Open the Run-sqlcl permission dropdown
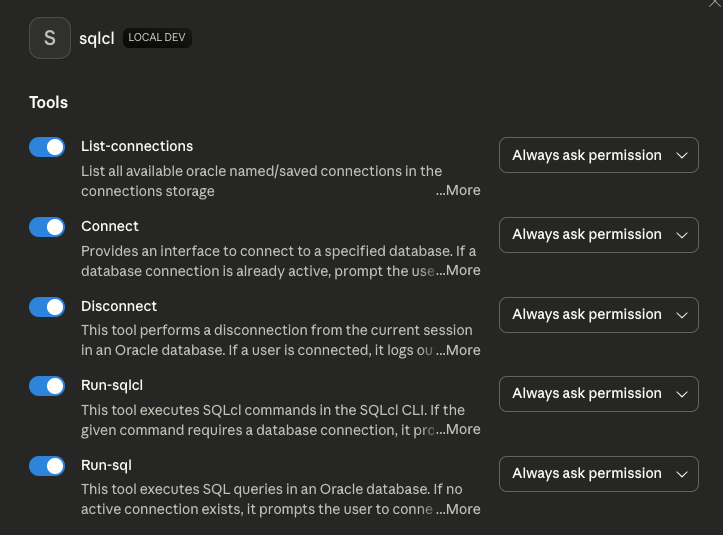 [598, 394]
